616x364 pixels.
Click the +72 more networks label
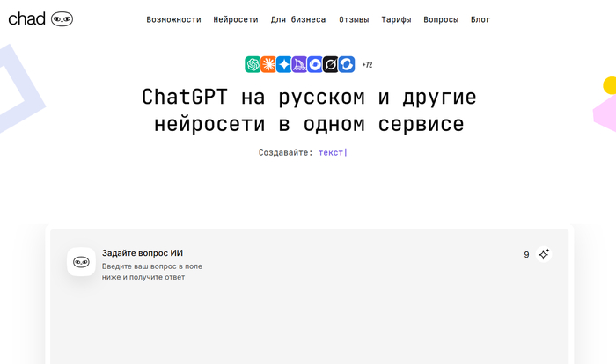coord(367,65)
